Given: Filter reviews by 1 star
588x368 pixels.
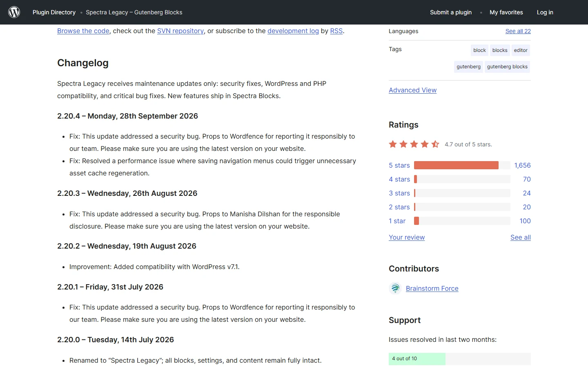Looking at the screenshot, I should pyautogui.click(x=397, y=221).
